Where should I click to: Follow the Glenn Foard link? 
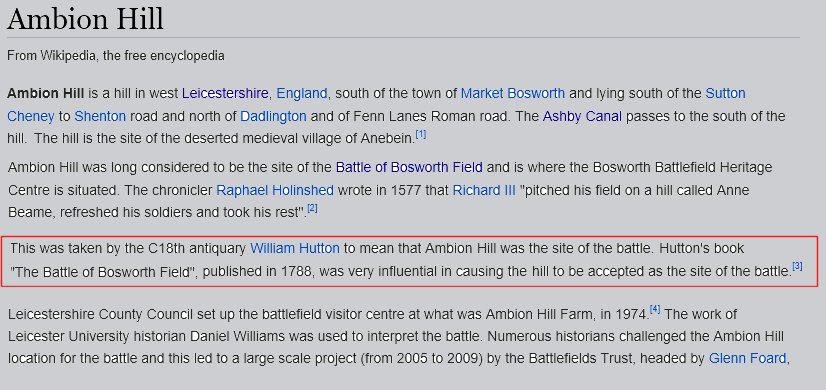click(x=747, y=359)
